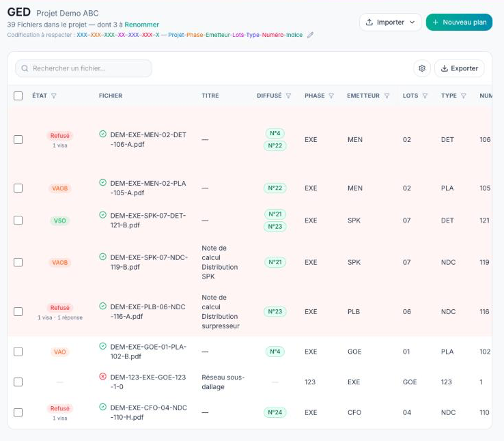This screenshot has height=441, width=504.
Task: Click the TYPE column filter icon
Action: 464,96
